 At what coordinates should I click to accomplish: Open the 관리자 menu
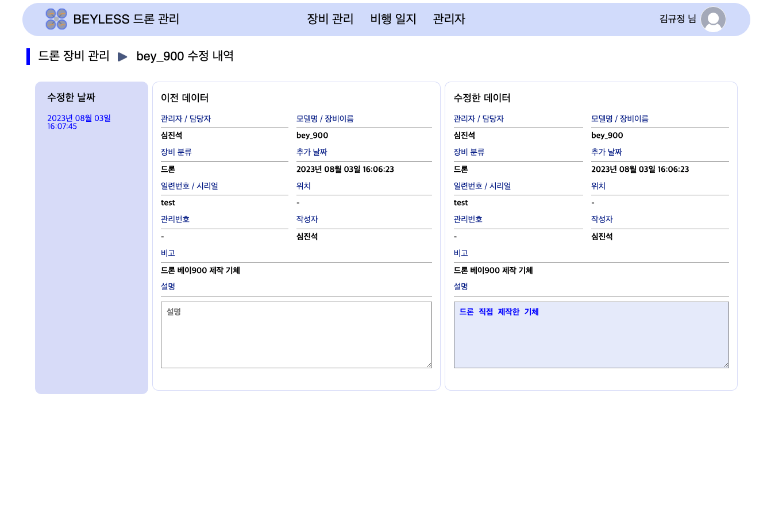(x=449, y=19)
